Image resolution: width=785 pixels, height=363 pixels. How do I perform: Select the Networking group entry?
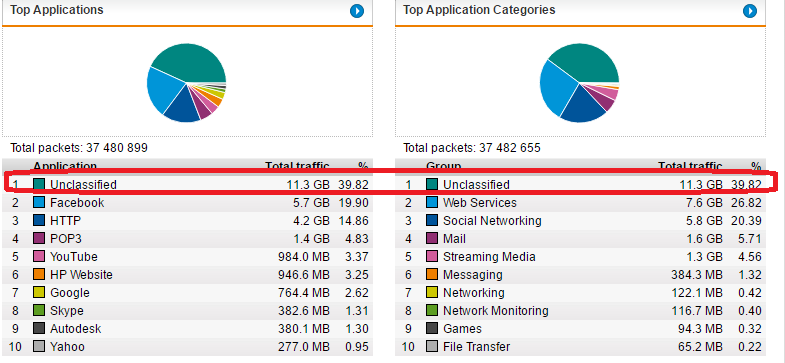click(x=474, y=293)
